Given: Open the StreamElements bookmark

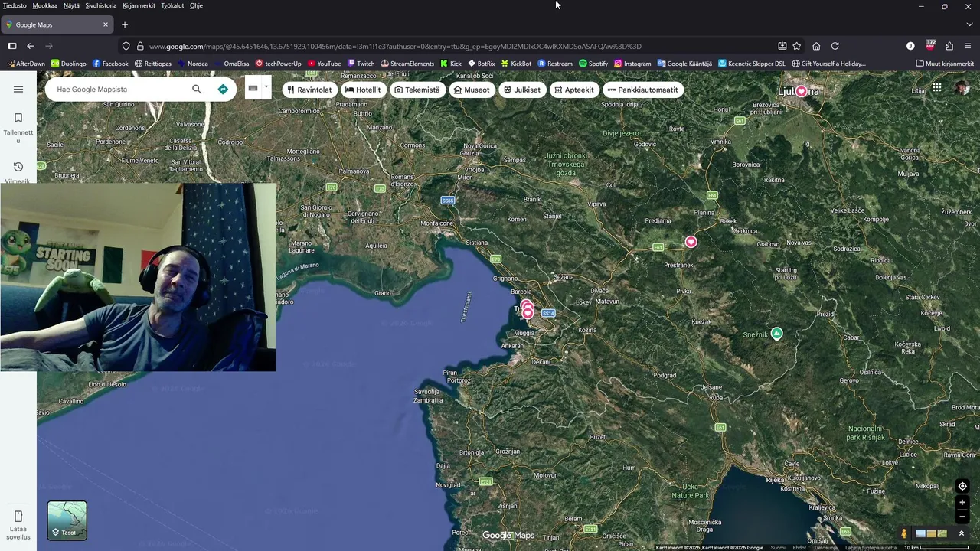Looking at the screenshot, I should 407,64.
